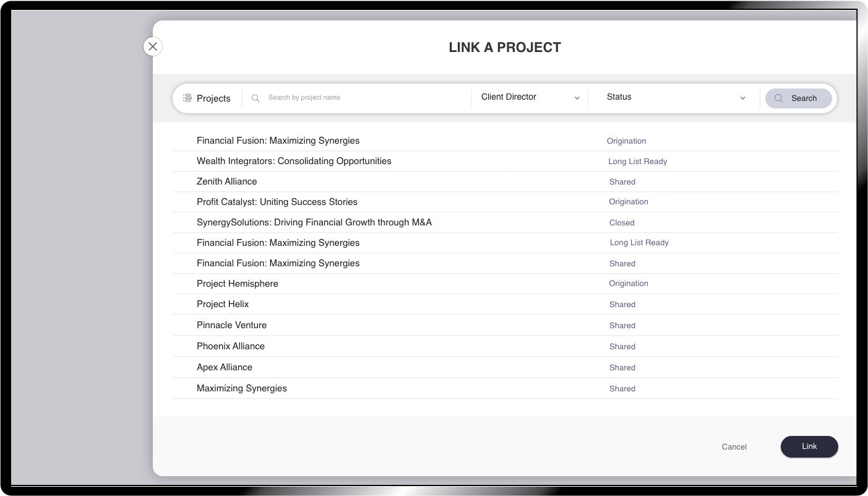This screenshot has height=496, width=868.
Task: Select the Project Helix row
Action: pyautogui.click(x=223, y=304)
